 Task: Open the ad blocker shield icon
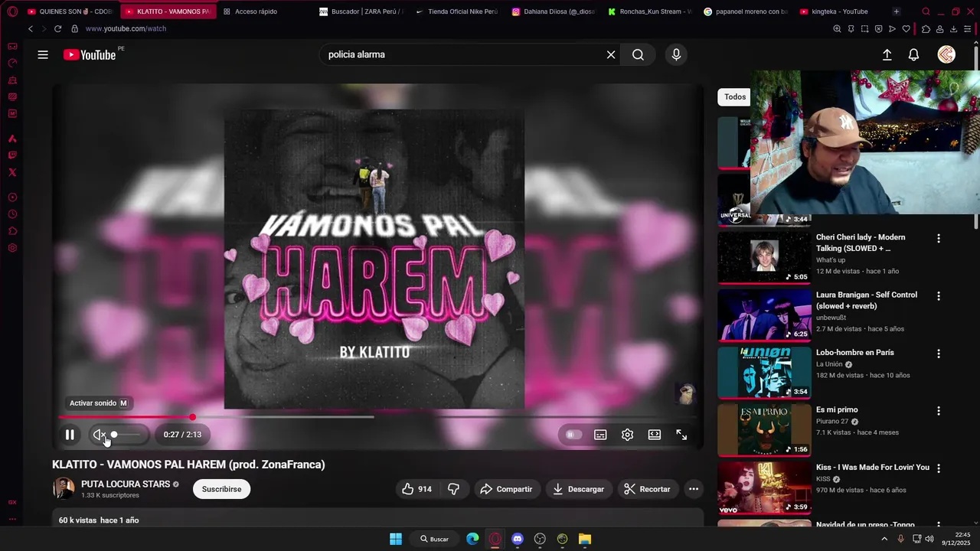pos(879,28)
